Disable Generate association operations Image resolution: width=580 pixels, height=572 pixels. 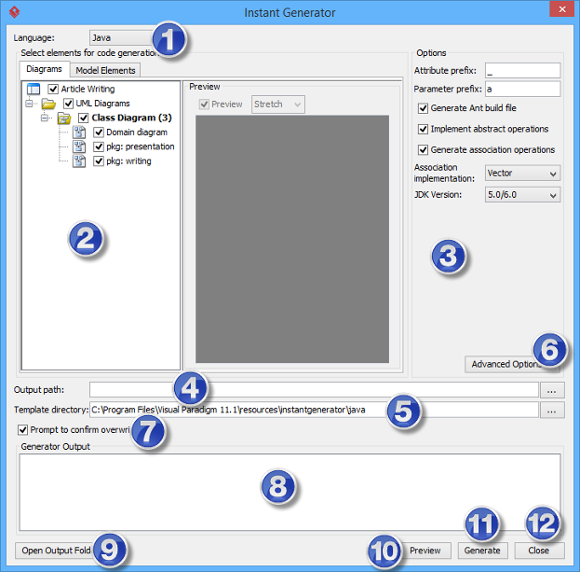pyautogui.click(x=423, y=150)
